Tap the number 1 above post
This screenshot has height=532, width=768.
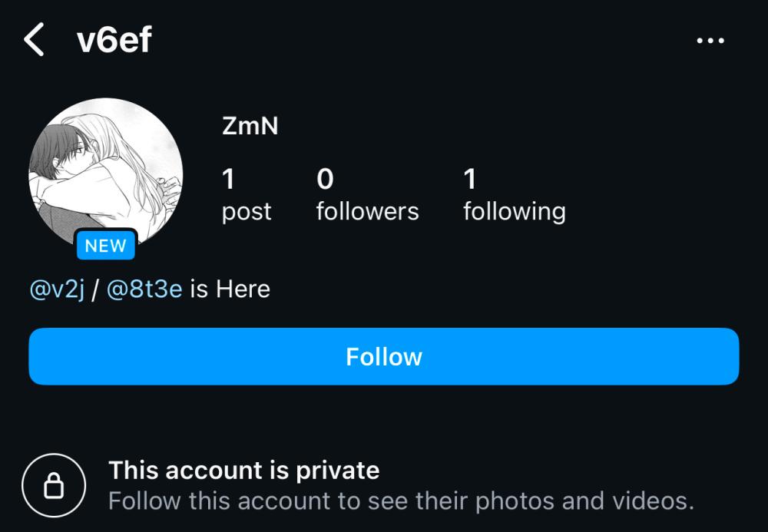point(228,179)
